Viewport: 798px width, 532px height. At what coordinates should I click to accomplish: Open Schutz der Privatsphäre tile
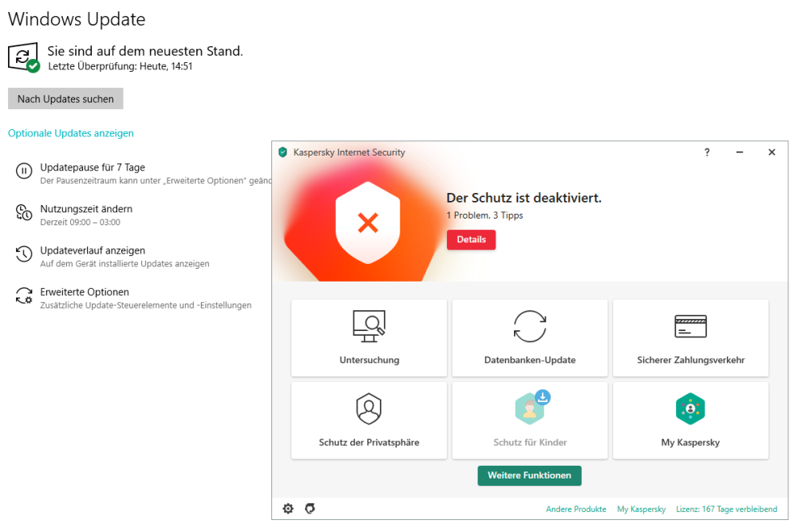(x=369, y=420)
